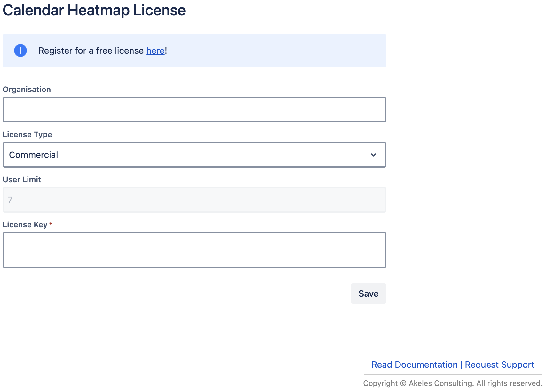The image size is (547, 392).
Task: Click the User Limit label
Action: tap(22, 180)
